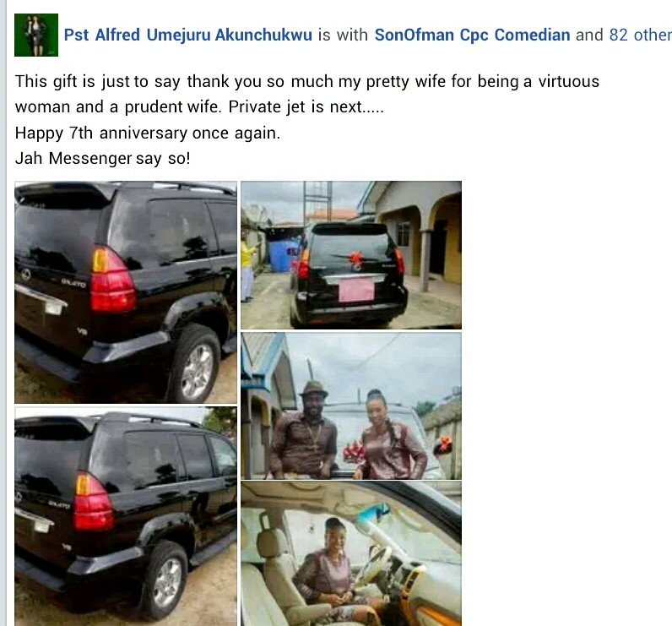This screenshot has height=626, width=672.
Task: Open Pst Alfred Umejuru Akunchukwu's profile link
Action: pos(187,35)
